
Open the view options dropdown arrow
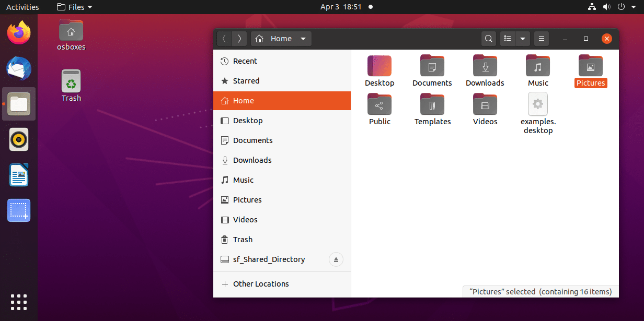[523, 38]
